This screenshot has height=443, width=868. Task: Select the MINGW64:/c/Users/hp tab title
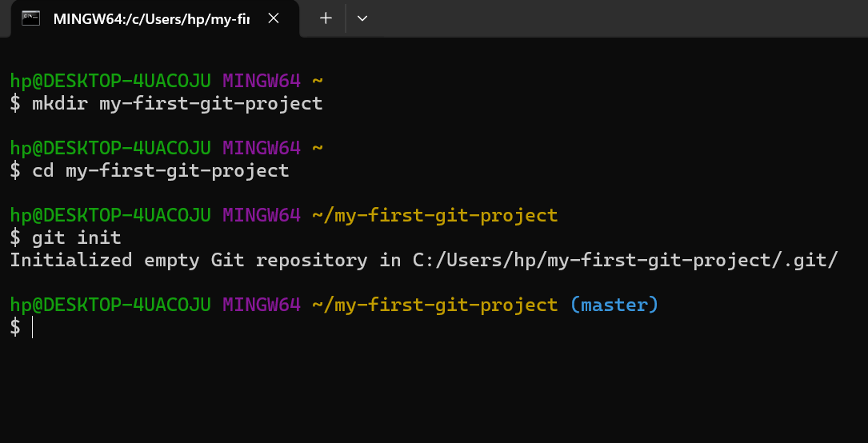coord(151,18)
